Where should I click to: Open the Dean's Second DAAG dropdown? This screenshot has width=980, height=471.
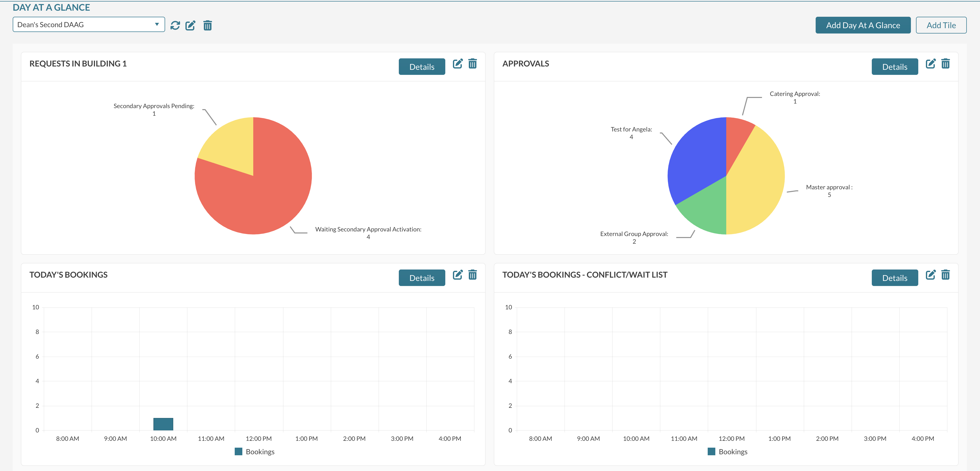point(89,24)
